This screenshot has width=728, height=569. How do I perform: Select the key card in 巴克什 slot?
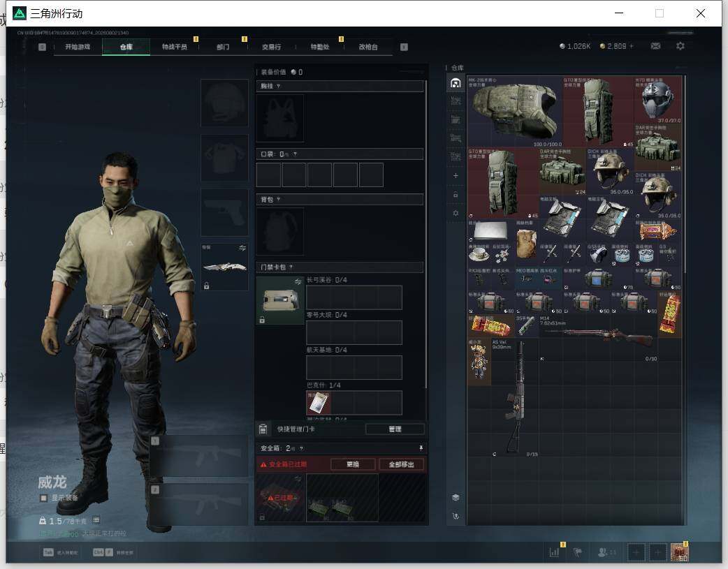[x=319, y=402]
